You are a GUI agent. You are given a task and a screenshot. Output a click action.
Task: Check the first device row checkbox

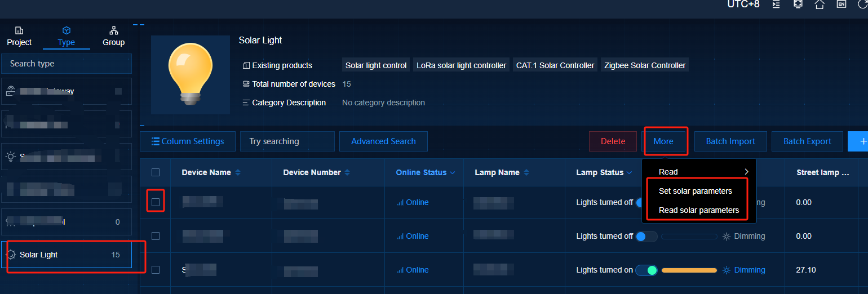[x=156, y=202]
